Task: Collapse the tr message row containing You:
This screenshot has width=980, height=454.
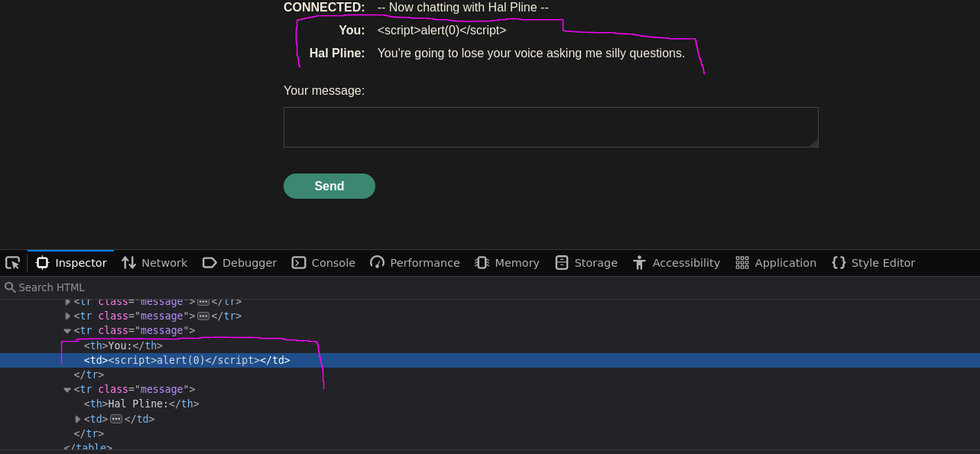Action: (x=67, y=331)
